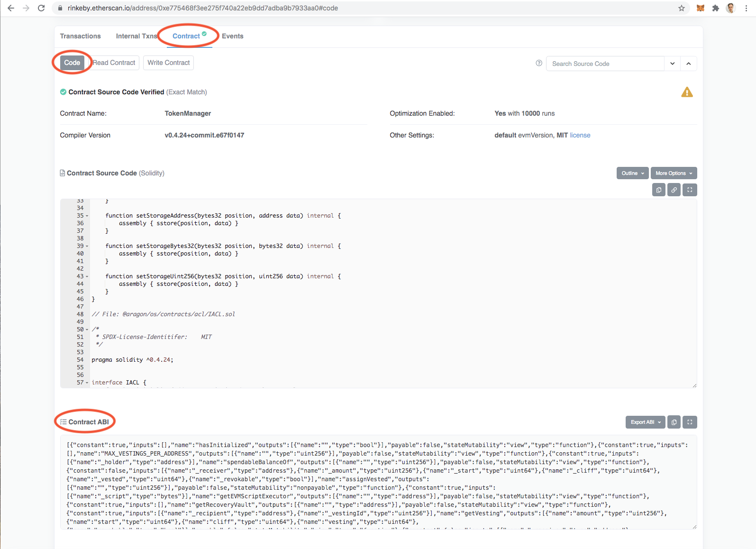Collapse interface IACL fold at line 57
756x549 pixels.
[87, 383]
